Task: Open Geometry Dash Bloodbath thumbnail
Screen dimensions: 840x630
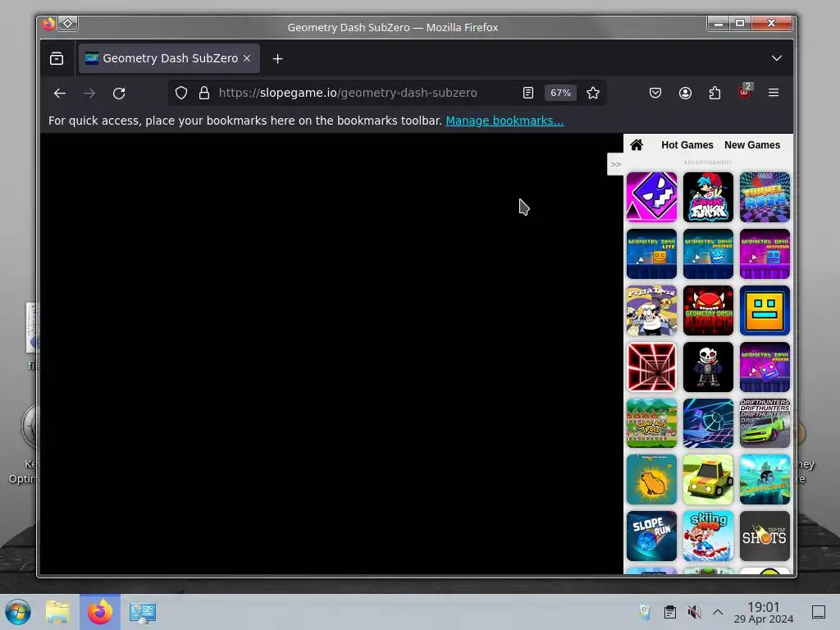Action: [708, 310]
